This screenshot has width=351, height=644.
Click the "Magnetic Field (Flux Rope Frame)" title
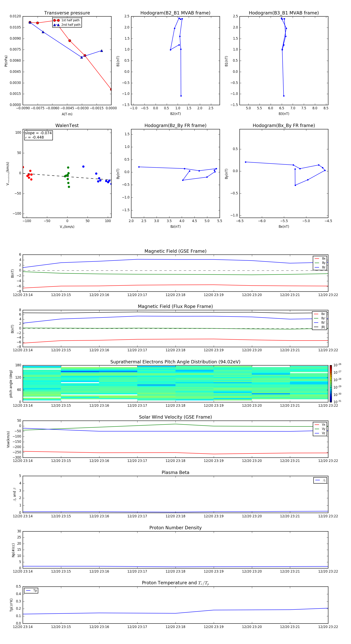[175, 307]
